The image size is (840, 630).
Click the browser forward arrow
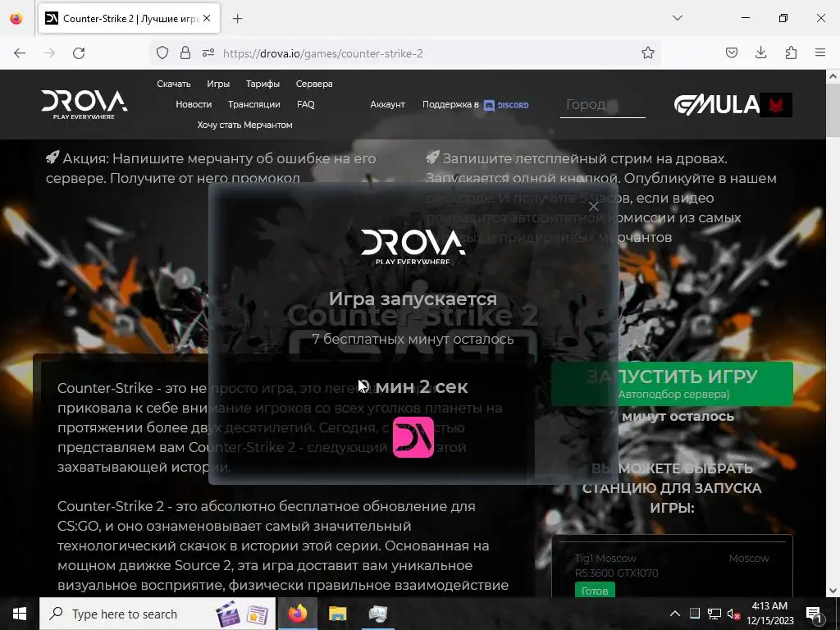point(49,53)
